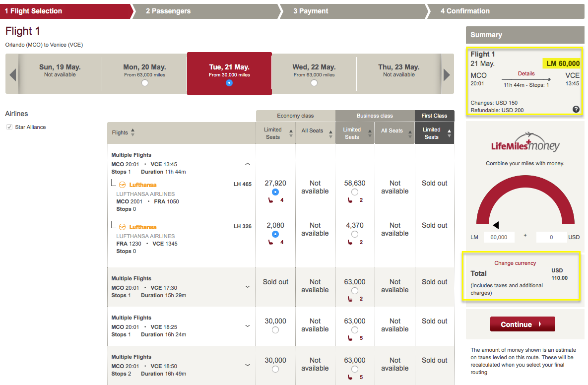Select the Mon, 20 May radio button
This screenshot has width=588, height=385.
[145, 83]
